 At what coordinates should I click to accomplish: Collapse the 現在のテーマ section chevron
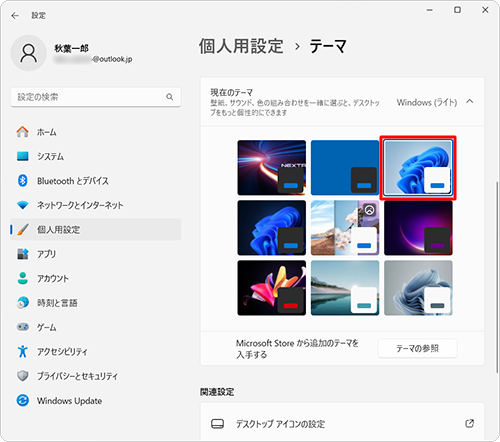pyautogui.click(x=470, y=101)
